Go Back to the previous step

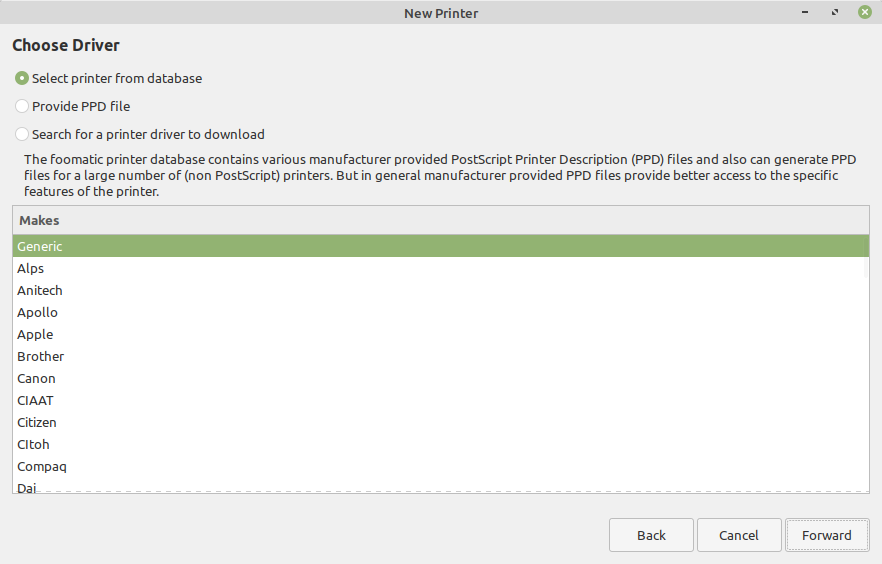tap(651, 535)
